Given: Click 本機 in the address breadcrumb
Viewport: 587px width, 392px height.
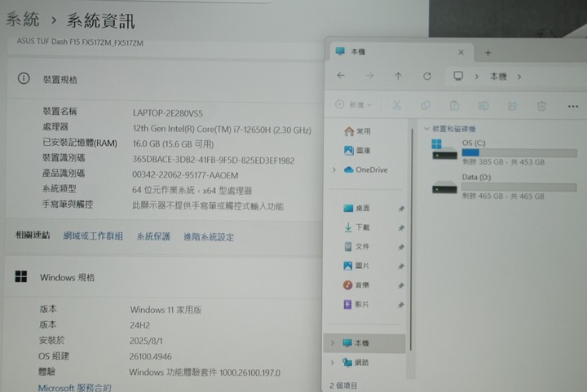Looking at the screenshot, I should pos(498,77).
